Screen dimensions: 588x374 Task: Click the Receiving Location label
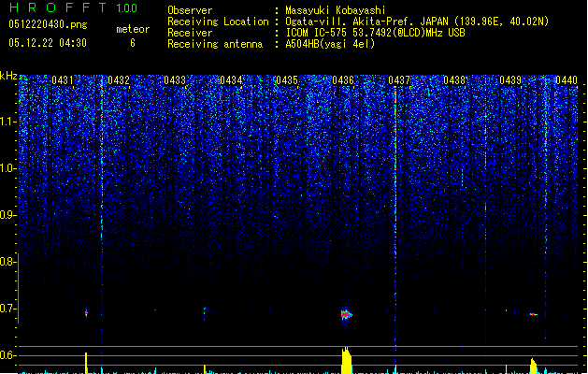point(218,22)
